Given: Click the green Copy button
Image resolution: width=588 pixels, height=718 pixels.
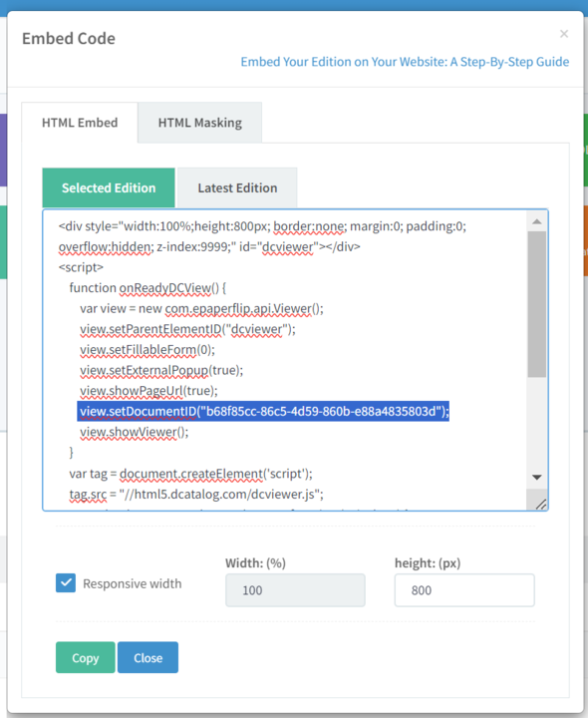Looking at the screenshot, I should (x=86, y=657).
